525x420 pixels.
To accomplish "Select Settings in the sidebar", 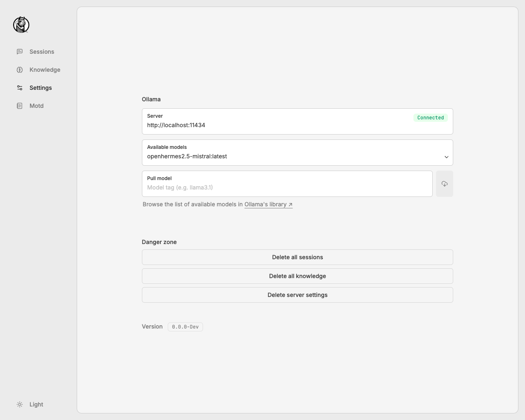I will 41,88.
